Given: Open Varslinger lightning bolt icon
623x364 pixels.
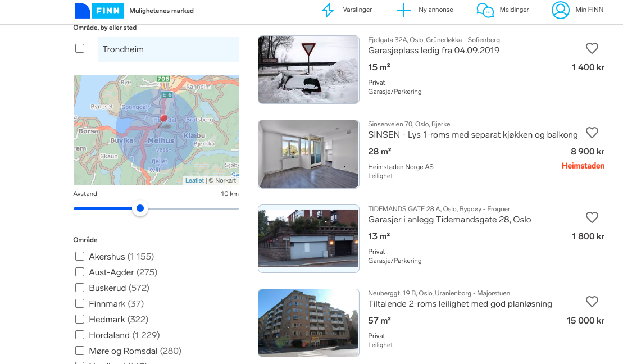Looking at the screenshot, I should click(328, 10).
